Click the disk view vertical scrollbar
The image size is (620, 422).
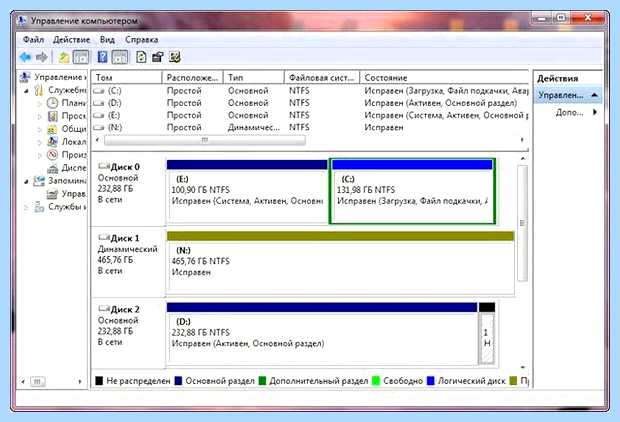523,223
